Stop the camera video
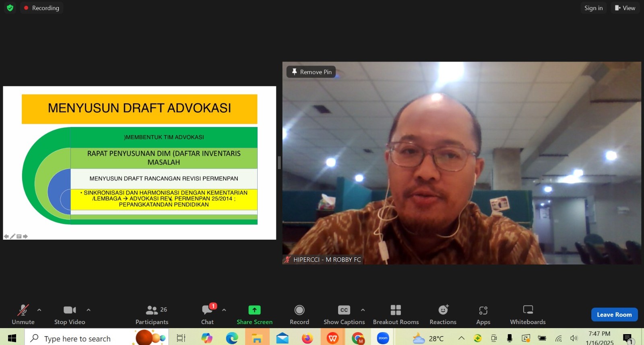This screenshot has width=644, height=345. click(70, 314)
